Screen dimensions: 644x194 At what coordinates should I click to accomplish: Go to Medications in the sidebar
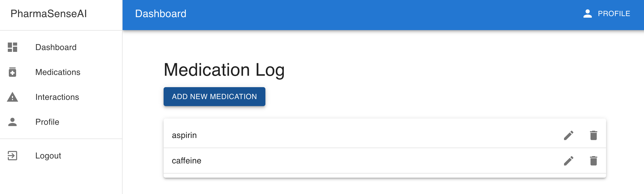58,72
